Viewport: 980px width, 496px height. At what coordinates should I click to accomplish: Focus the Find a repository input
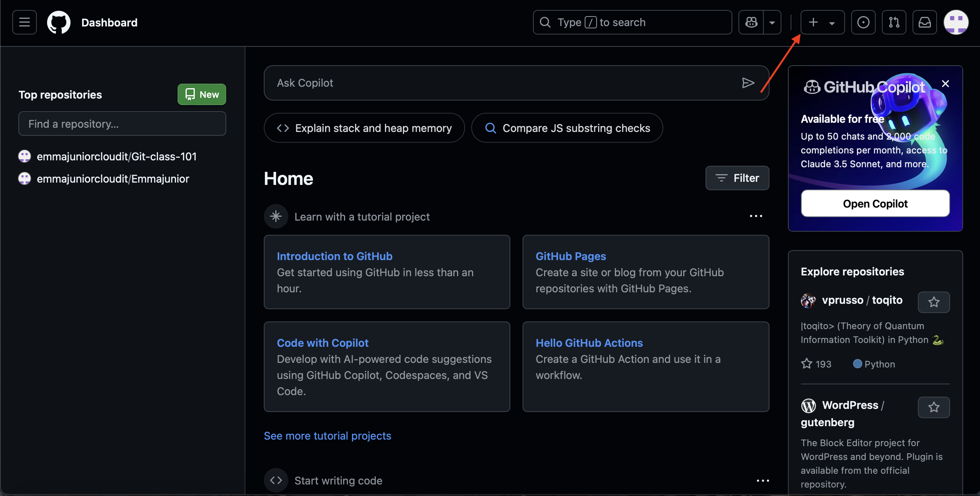click(x=122, y=124)
